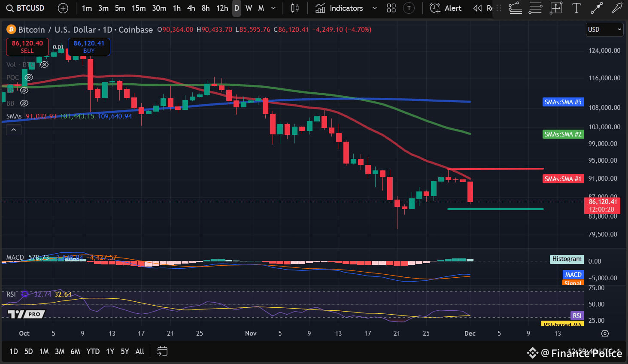Click the MACD indicator legend name
Viewport: 628px width, 364px height.
[15, 258]
